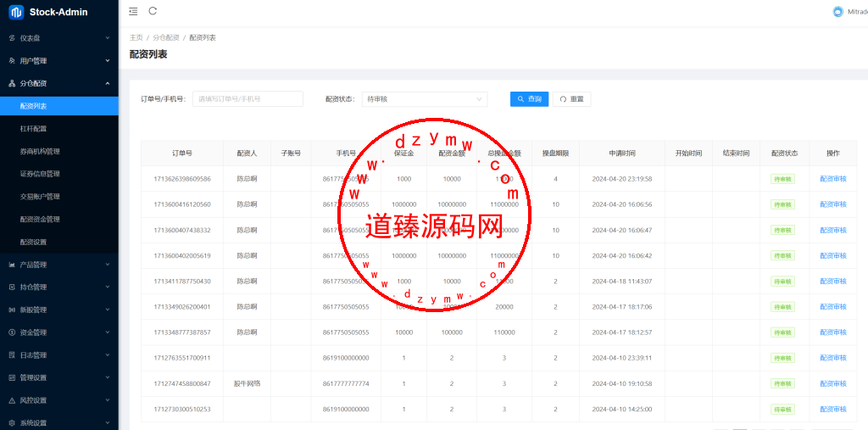Click 配资审核 for order 1713411787750430
This screenshot has height=430, width=868.
(x=833, y=282)
